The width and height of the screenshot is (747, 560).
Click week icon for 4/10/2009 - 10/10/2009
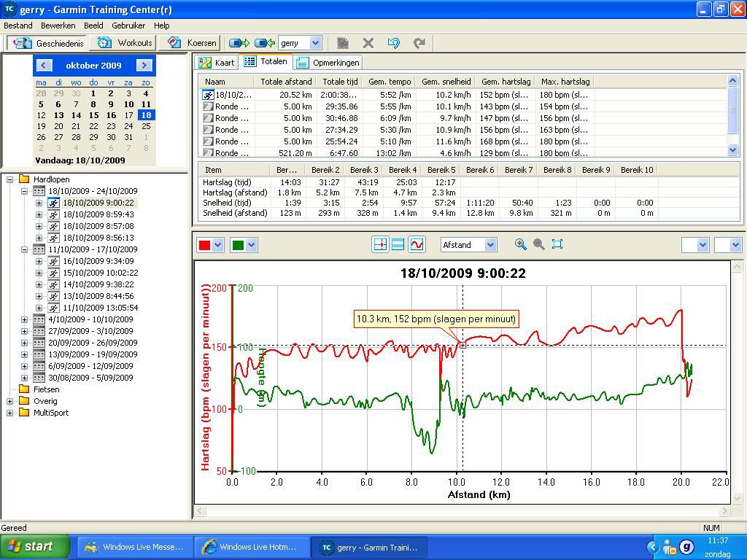point(39,319)
